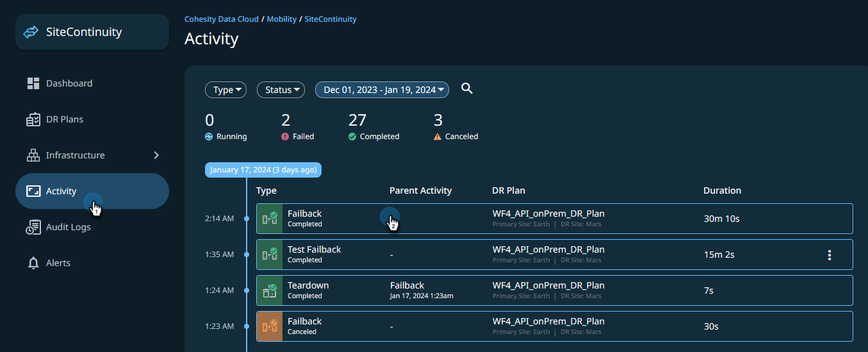Image resolution: width=868 pixels, height=352 pixels.
Task: Open the SiteContinuity app switcher
Action: point(92,32)
